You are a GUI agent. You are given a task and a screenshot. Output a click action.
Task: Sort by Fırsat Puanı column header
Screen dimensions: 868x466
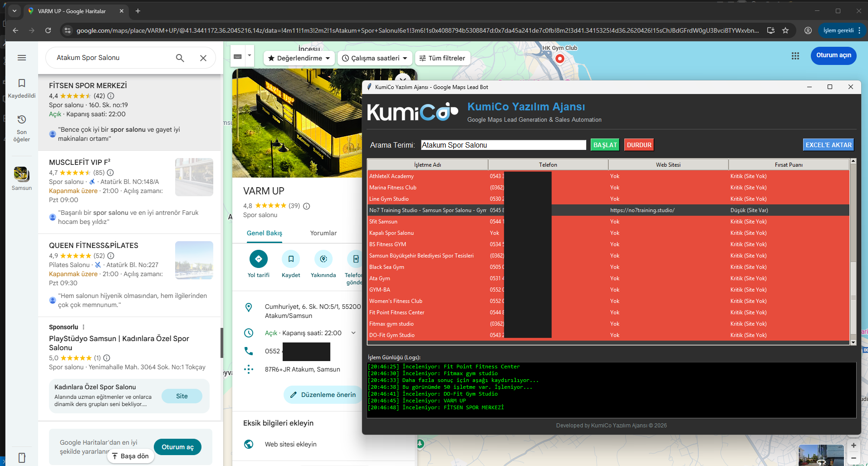point(789,165)
